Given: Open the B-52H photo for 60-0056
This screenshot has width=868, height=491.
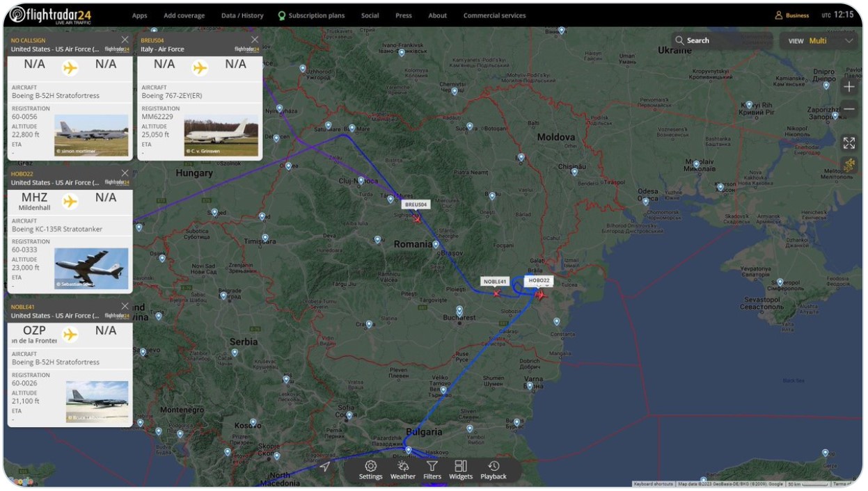Looking at the screenshot, I should (x=91, y=136).
